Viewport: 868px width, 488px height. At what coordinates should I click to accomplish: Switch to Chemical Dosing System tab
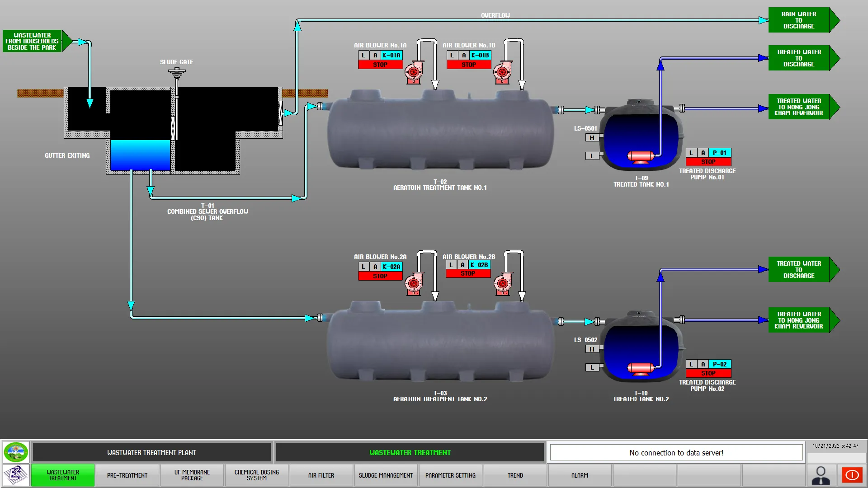coord(257,475)
